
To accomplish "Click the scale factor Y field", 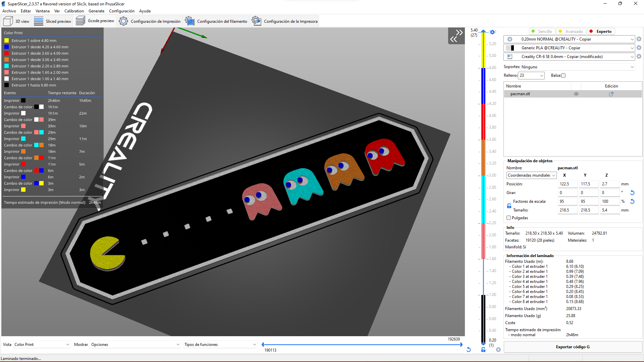I will tap(589, 201).
